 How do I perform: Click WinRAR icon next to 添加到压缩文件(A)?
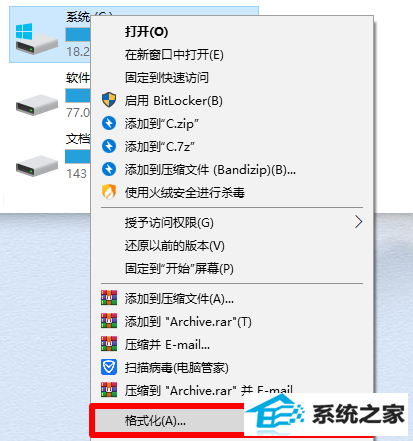[109, 298]
